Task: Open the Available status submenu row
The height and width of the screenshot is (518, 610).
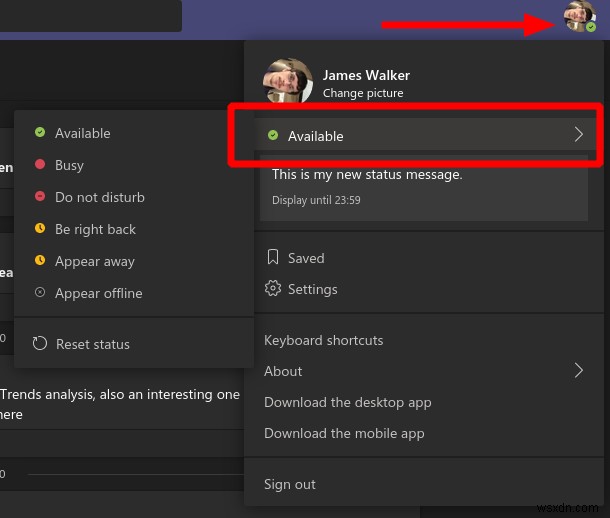Action: [425, 135]
